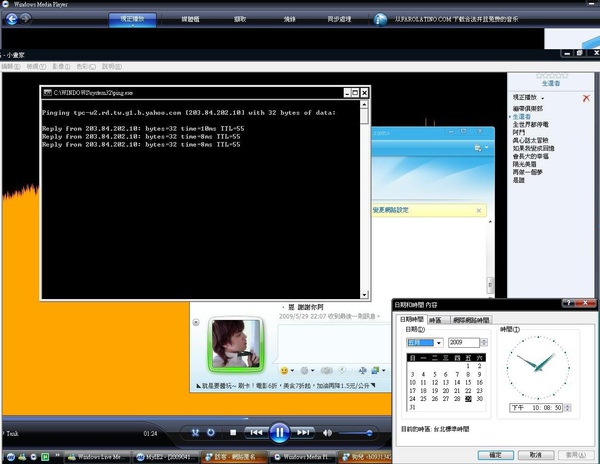Select the highlighted playlist song 生還者

(521, 117)
